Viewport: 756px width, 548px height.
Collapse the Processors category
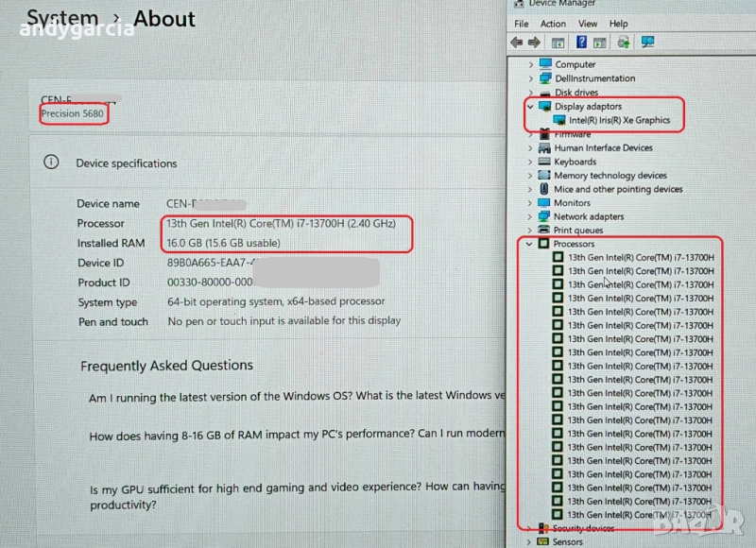click(x=530, y=244)
